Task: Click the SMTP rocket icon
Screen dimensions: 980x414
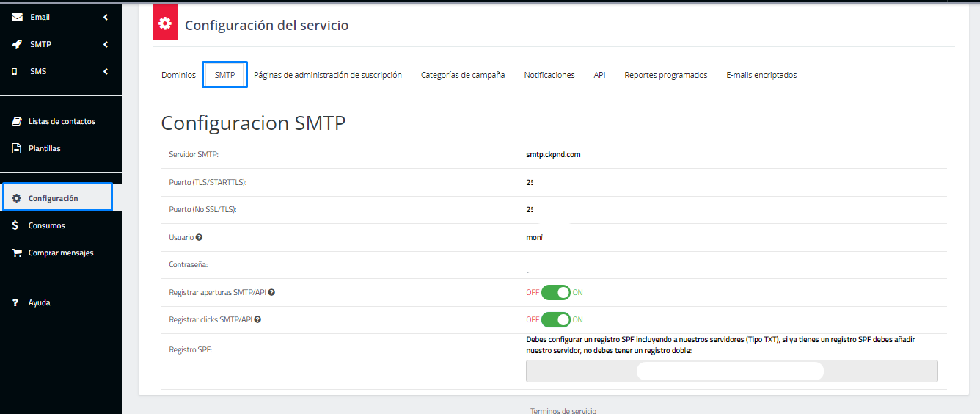Action: 17,44
